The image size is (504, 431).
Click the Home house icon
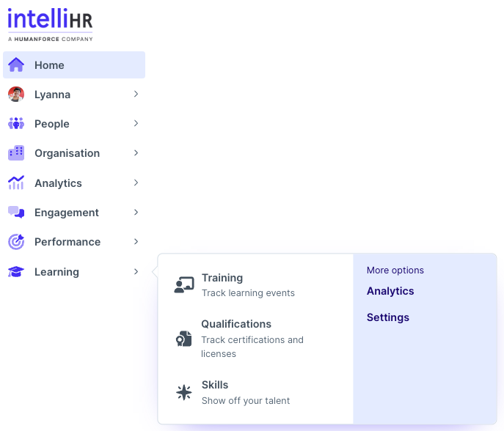[16, 65]
